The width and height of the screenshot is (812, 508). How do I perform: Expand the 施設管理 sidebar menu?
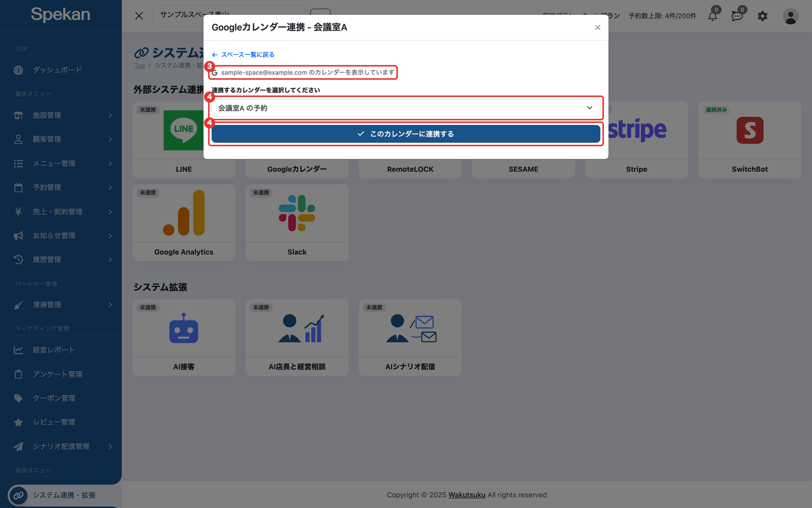pos(61,115)
